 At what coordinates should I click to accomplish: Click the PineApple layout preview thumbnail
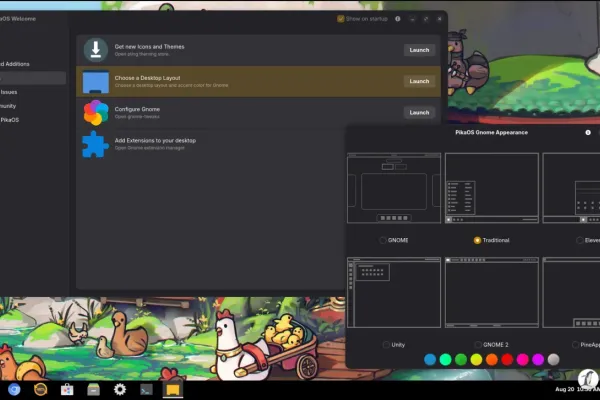click(571, 292)
